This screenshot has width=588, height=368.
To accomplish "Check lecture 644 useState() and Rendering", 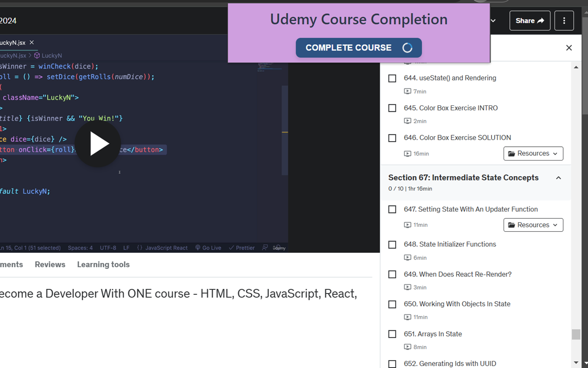I will [392, 78].
